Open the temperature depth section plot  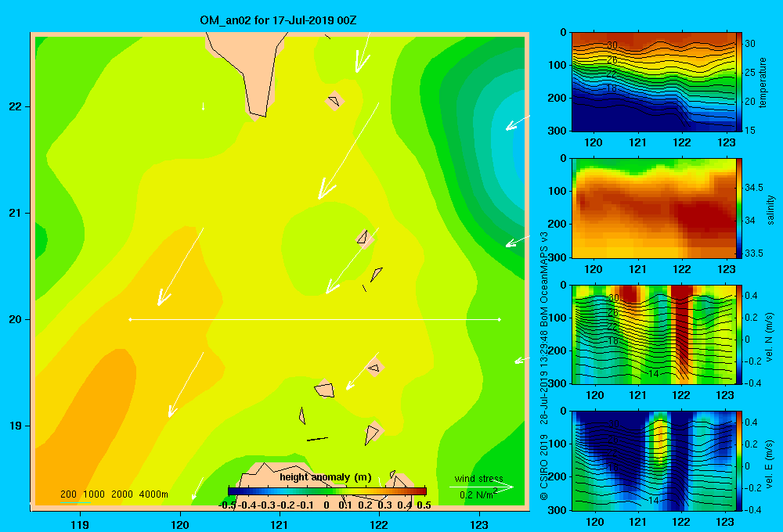click(x=653, y=82)
